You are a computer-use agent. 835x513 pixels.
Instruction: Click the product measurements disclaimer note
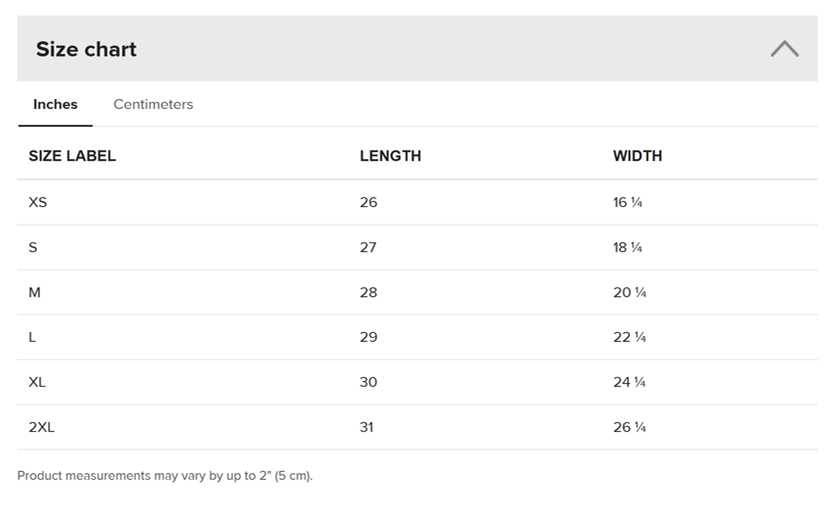point(165,476)
